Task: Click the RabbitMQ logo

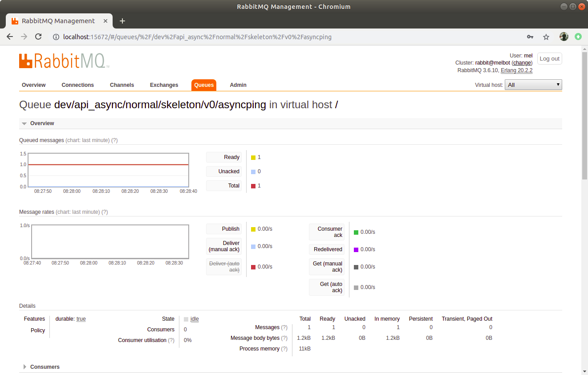Action: [64, 61]
